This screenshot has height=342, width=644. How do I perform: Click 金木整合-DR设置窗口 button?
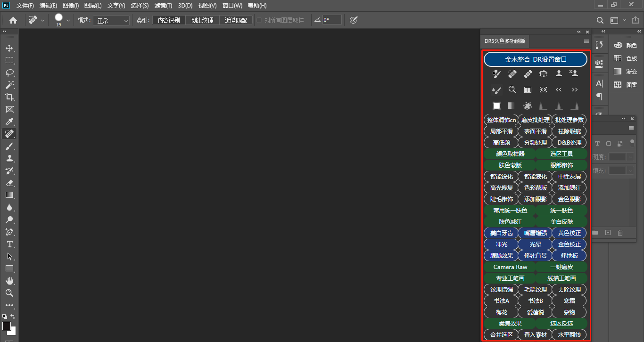pyautogui.click(x=536, y=59)
